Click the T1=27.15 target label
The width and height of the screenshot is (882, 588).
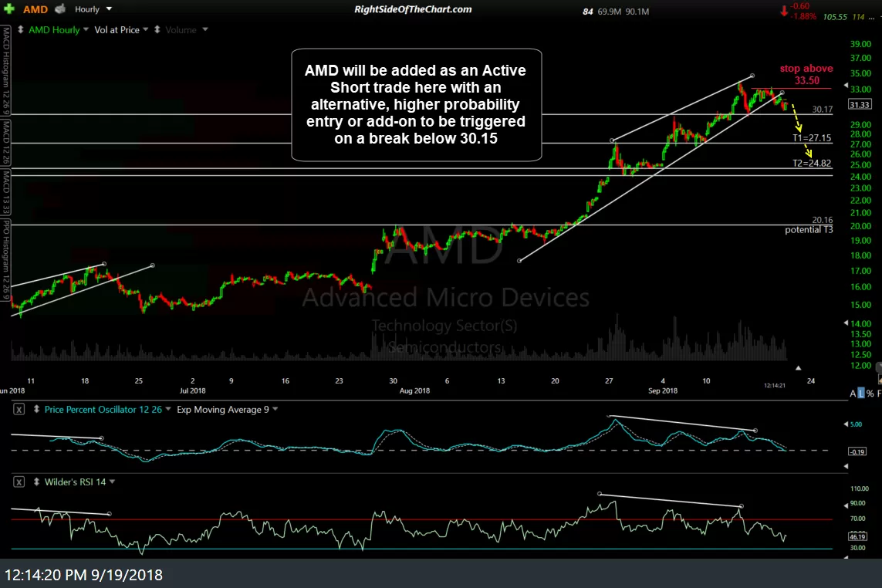[x=812, y=138]
